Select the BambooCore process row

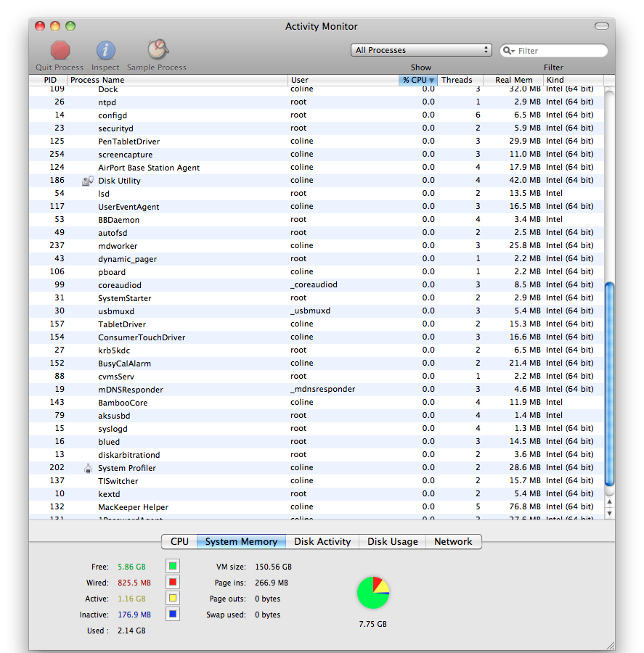point(317,402)
